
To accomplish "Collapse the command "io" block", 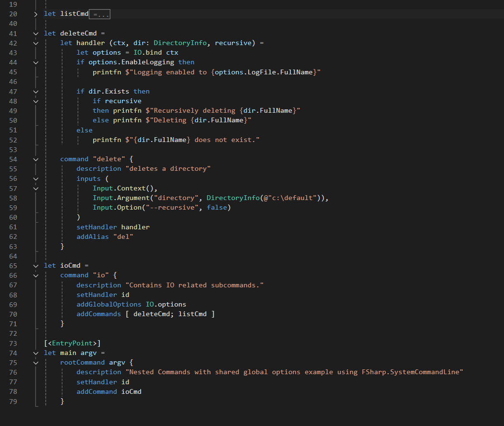I will (x=36, y=275).
